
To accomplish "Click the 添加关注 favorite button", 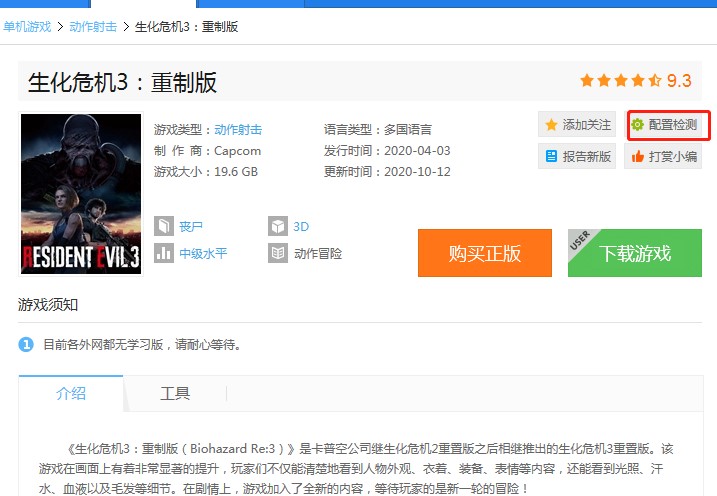I will (577, 124).
